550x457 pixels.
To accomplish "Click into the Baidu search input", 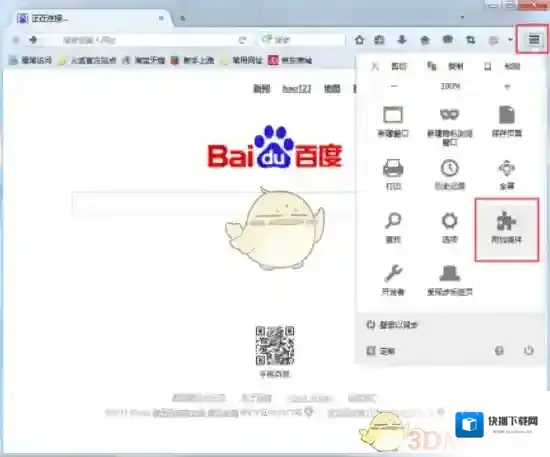I will click(214, 204).
